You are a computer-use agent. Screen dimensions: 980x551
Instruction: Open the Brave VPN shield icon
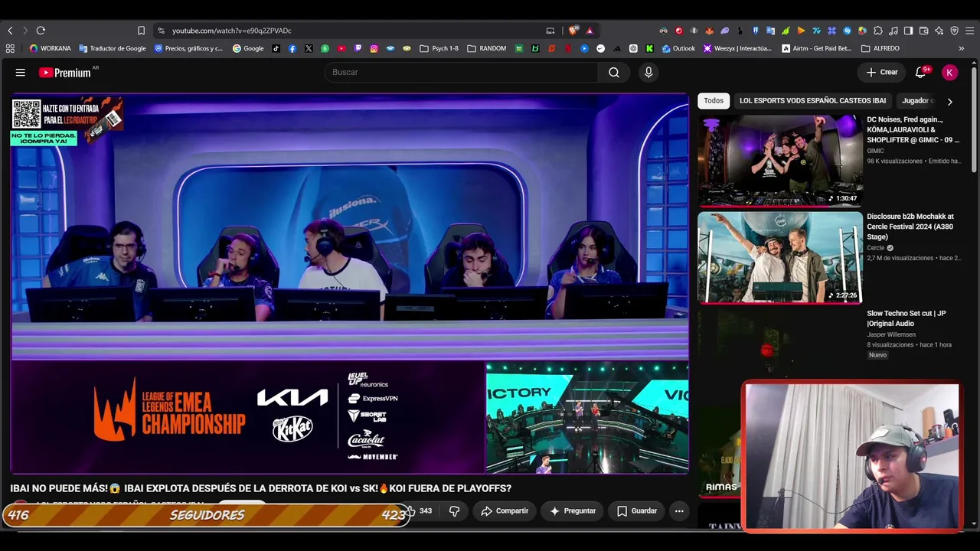954,31
